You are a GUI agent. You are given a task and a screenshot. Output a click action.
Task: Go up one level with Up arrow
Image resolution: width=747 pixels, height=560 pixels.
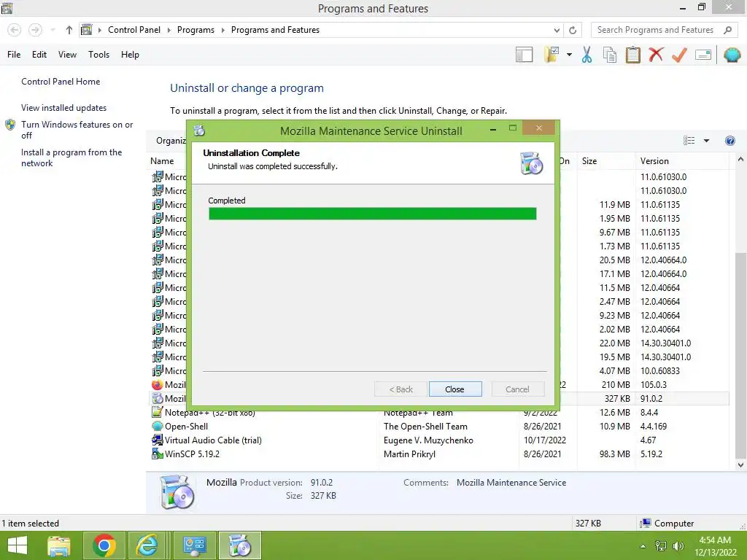pyautogui.click(x=69, y=30)
